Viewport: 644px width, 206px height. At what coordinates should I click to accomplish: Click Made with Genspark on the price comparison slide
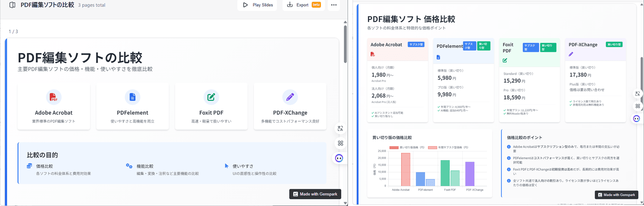tap(616, 195)
